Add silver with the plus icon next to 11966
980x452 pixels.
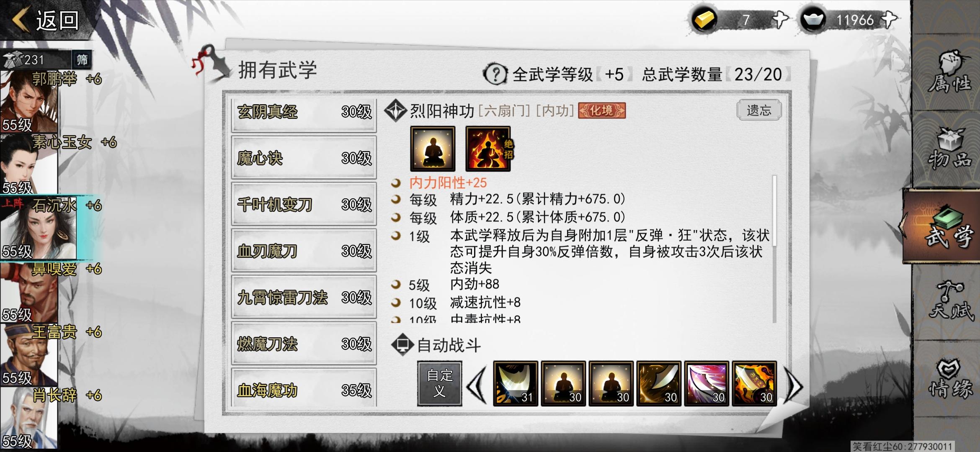click(x=889, y=20)
